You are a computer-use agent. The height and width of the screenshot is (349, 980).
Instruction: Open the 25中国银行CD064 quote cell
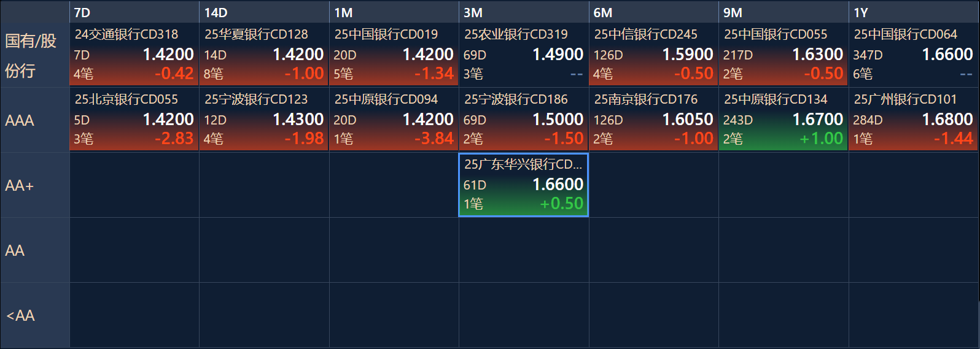tap(914, 55)
